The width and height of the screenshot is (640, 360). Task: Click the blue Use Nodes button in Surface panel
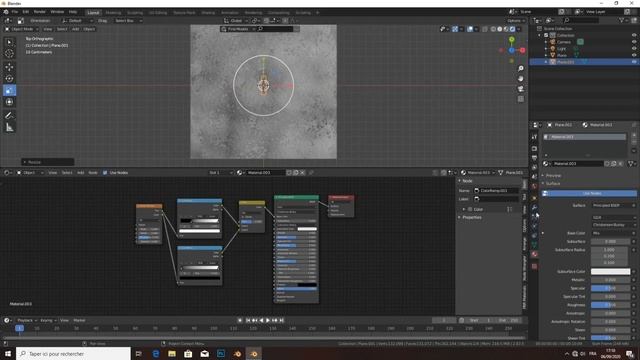[589, 193]
